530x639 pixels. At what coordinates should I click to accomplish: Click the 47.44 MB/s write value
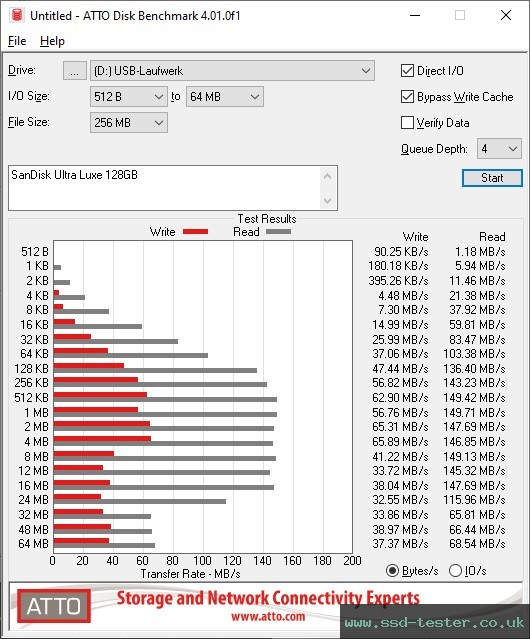tap(400, 369)
